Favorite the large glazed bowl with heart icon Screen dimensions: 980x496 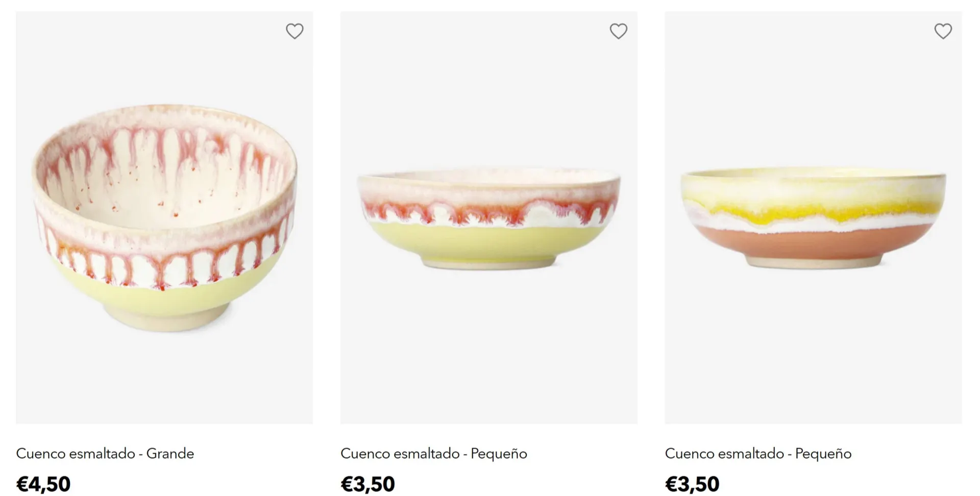[295, 31]
